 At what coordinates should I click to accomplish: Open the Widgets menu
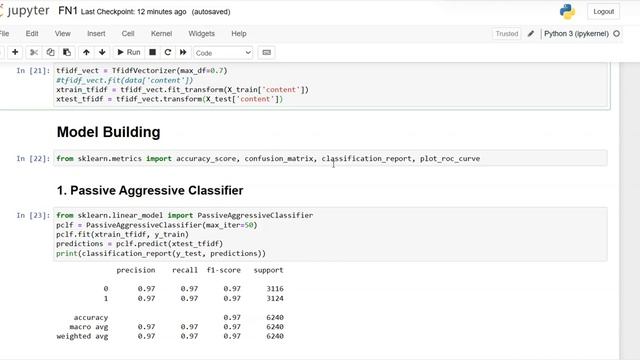pyautogui.click(x=201, y=33)
